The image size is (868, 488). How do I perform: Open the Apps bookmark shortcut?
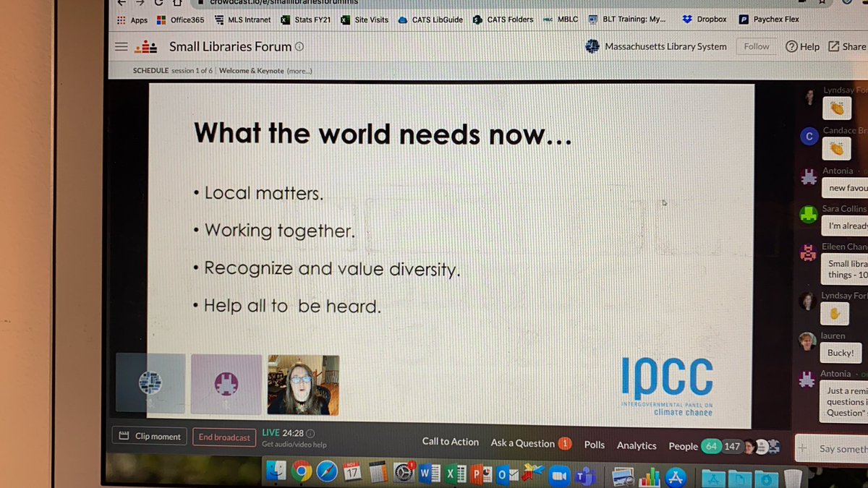click(x=132, y=20)
